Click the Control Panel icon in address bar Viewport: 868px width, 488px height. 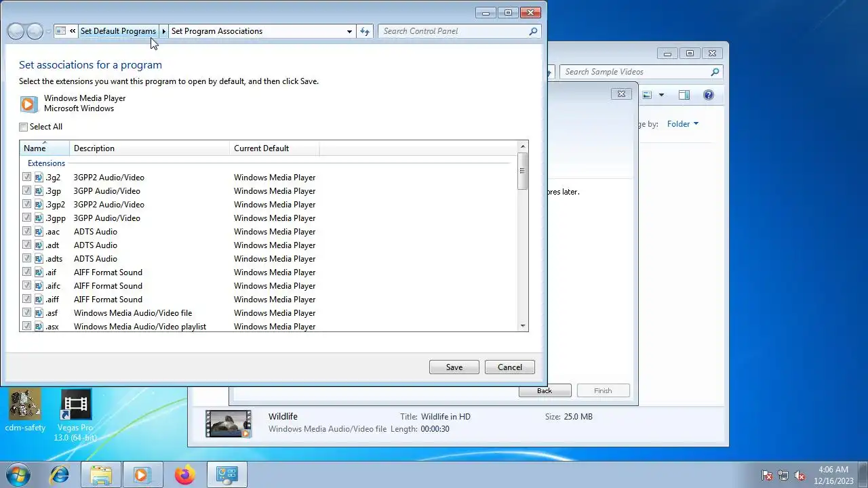tap(60, 31)
